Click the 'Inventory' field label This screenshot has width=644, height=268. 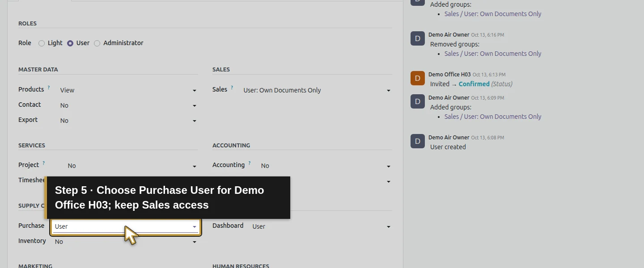32,241
